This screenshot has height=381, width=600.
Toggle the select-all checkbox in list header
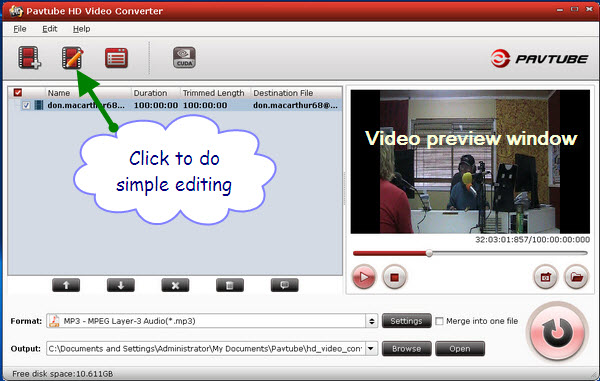[18, 93]
